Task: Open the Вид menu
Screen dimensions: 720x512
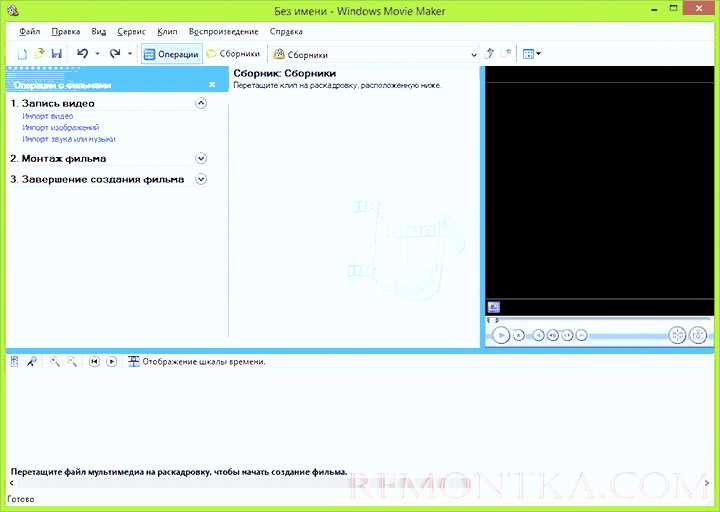Action: pos(99,32)
